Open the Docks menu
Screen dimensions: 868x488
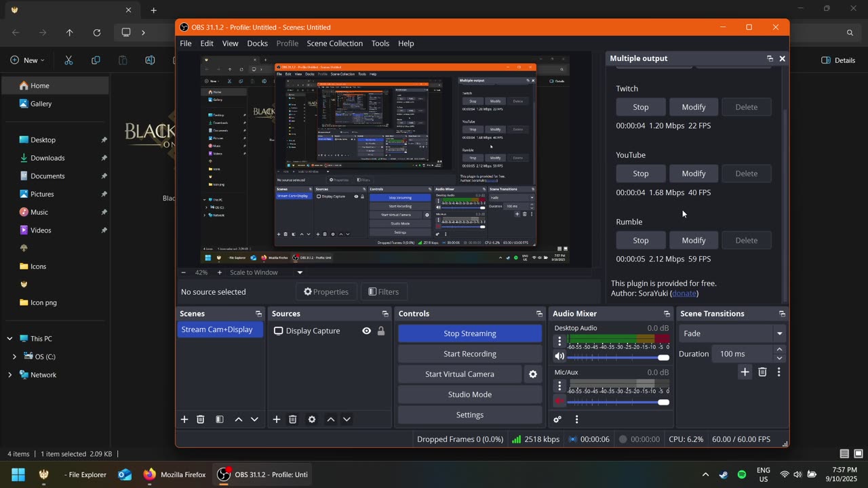click(x=258, y=43)
